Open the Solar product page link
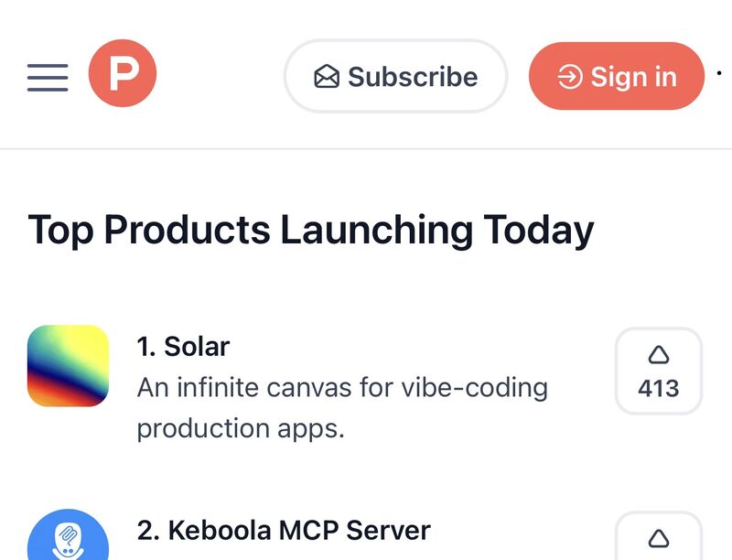Image resolution: width=732 pixels, height=560 pixels. [183, 346]
